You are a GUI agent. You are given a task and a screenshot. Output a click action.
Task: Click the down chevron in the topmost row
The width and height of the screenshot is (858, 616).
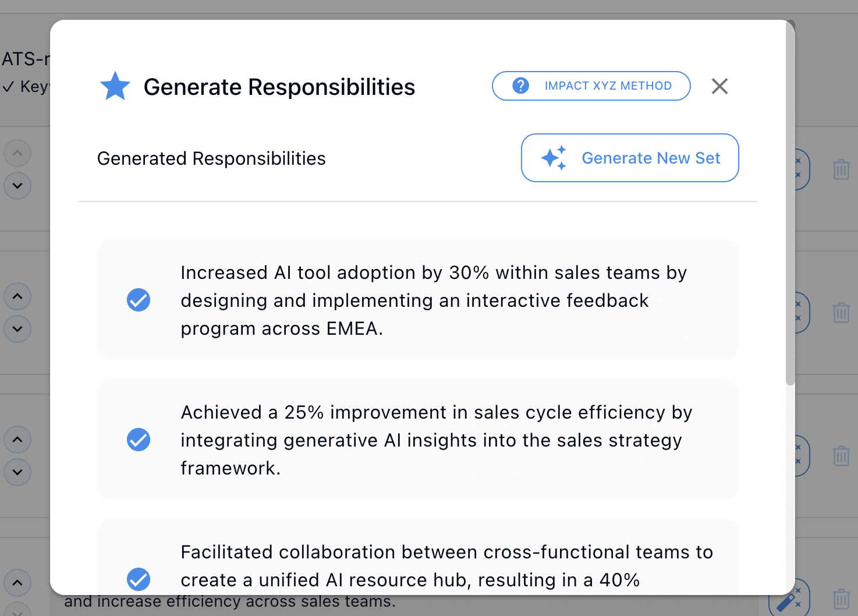point(17,186)
